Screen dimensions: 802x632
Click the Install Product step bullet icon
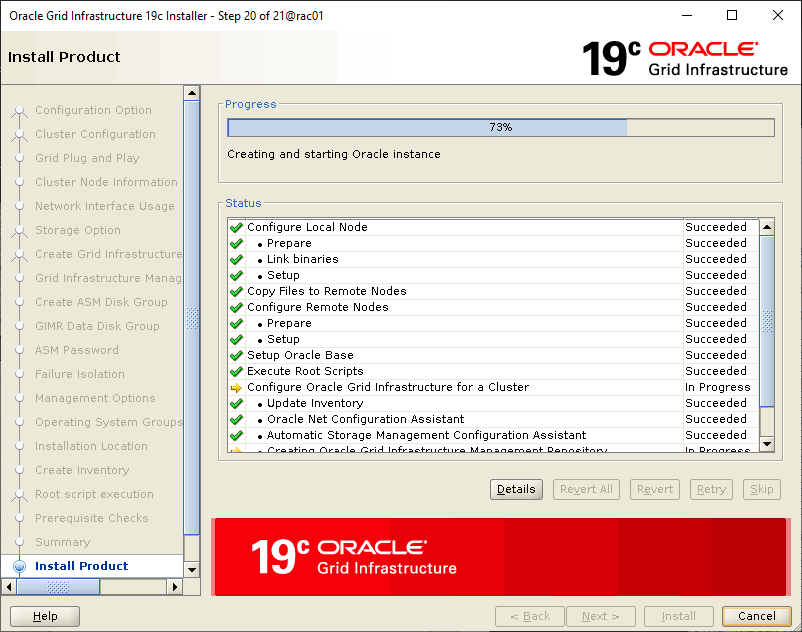[19, 566]
